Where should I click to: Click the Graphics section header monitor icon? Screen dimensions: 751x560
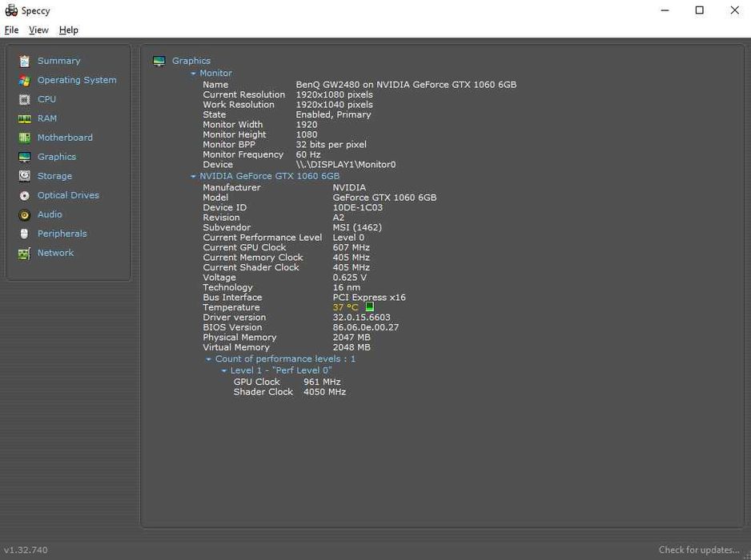[x=159, y=62]
